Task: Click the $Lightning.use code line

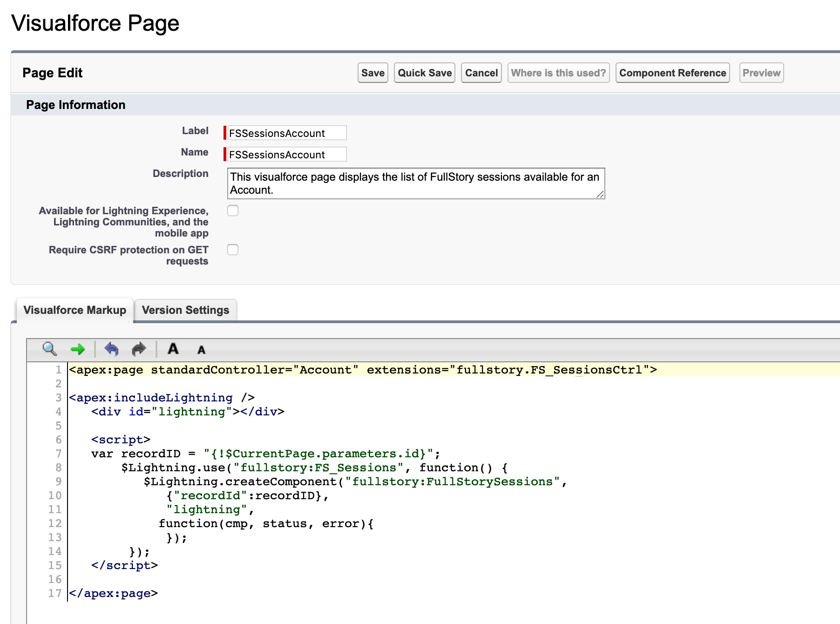Action: coord(315,468)
